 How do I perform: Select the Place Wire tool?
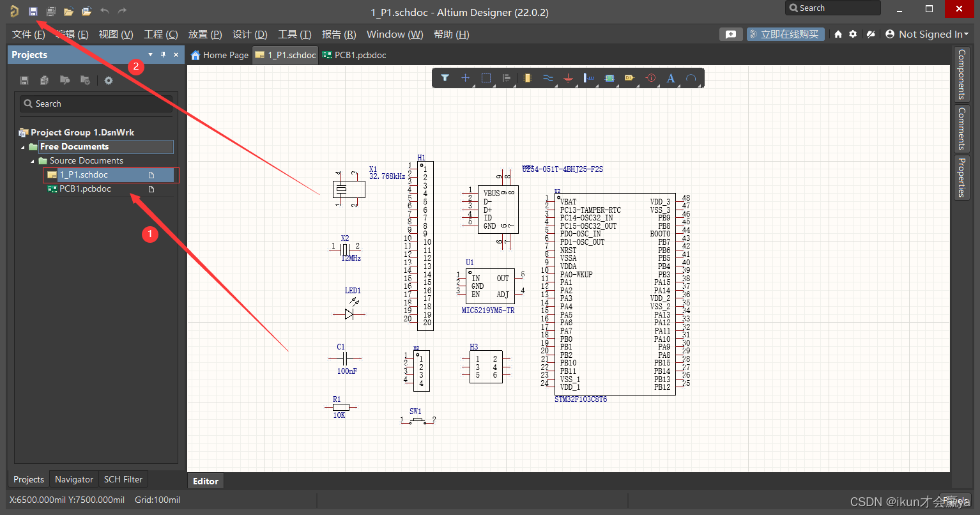tap(547, 78)
